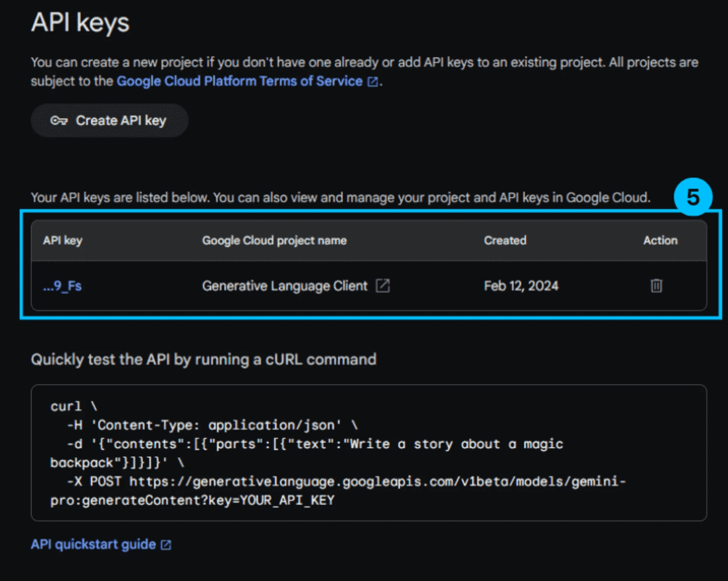Select the API key table row
Screen dimensions: 728x581
tap(365, 286)
